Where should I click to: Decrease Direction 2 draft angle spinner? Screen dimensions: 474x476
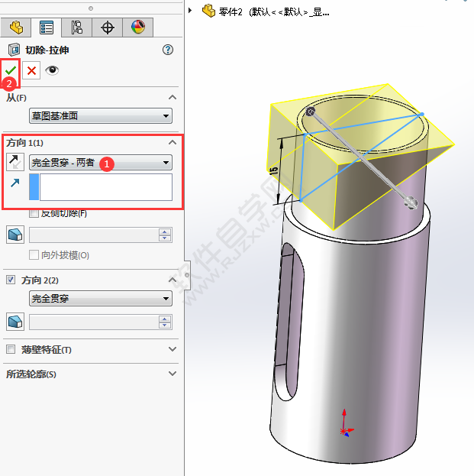165,325
